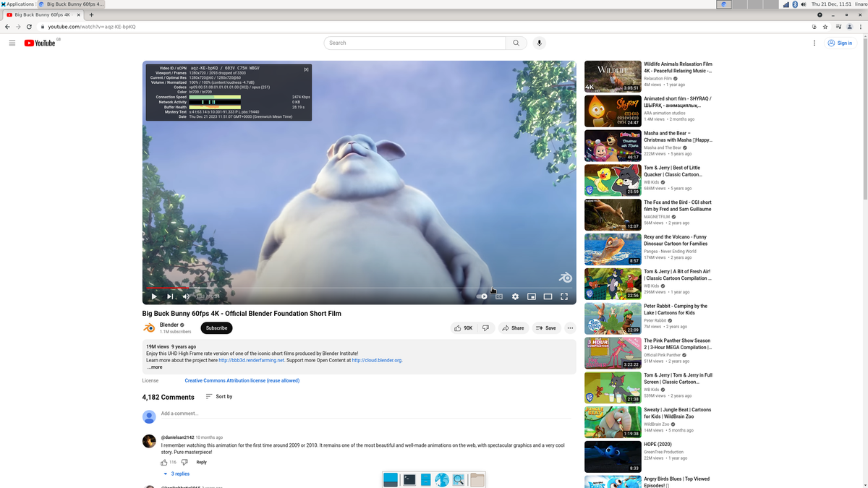The image size is (868, 488).
Task: Save the video to a playlist
Action: [x=546, y=328]
